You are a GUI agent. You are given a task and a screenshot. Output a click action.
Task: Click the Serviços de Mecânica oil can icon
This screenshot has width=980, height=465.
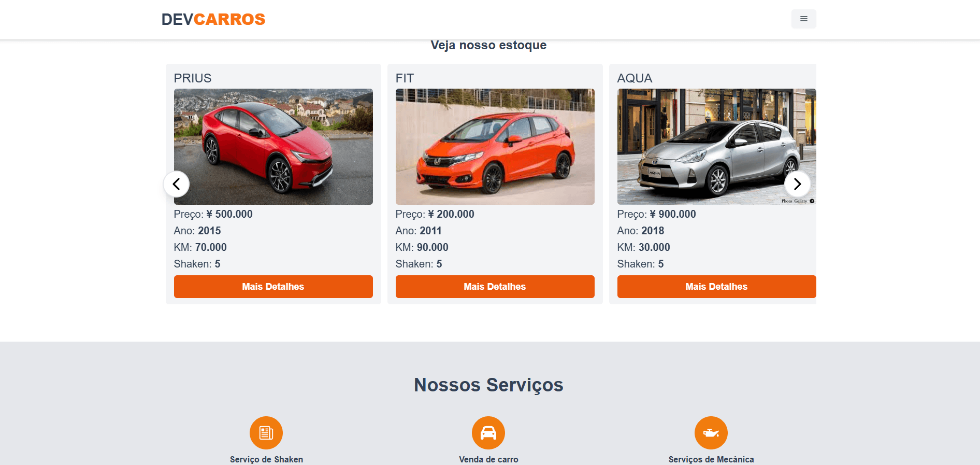(711, 432)
